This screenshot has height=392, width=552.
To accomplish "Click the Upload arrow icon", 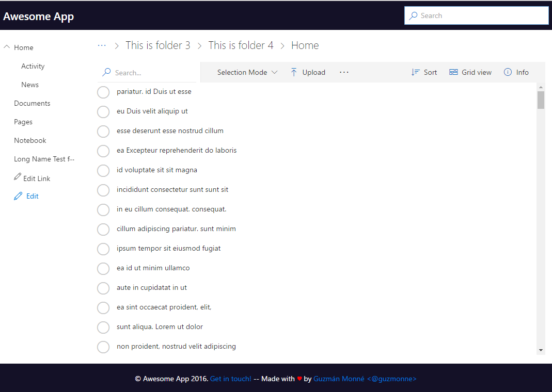I will coord(294,72).
